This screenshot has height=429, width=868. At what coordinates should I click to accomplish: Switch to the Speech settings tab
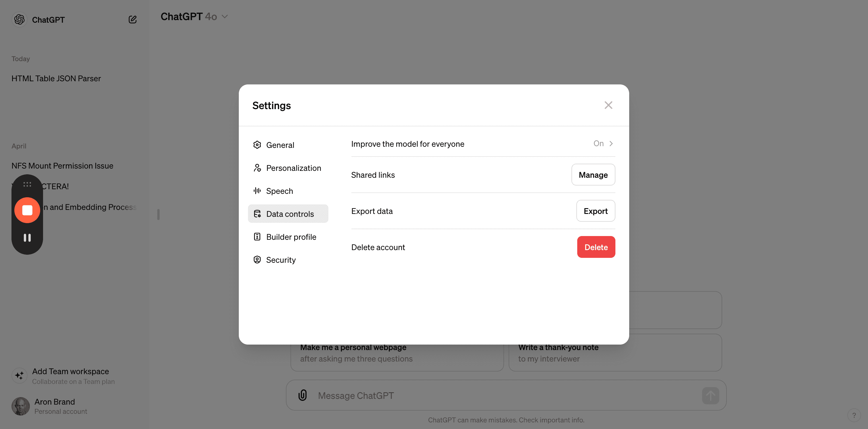coord(288,191)
